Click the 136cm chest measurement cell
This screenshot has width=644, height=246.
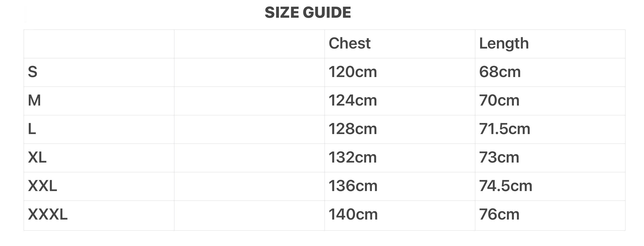(x=353, y=186)
